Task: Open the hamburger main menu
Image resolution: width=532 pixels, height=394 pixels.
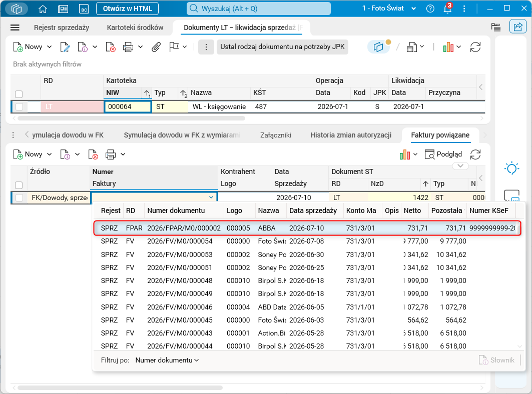Action: (15, 27)
